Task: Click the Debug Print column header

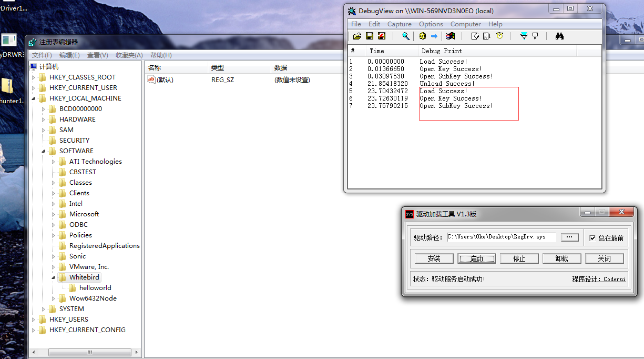Action: pyautogui.click(x=497, y=51)
